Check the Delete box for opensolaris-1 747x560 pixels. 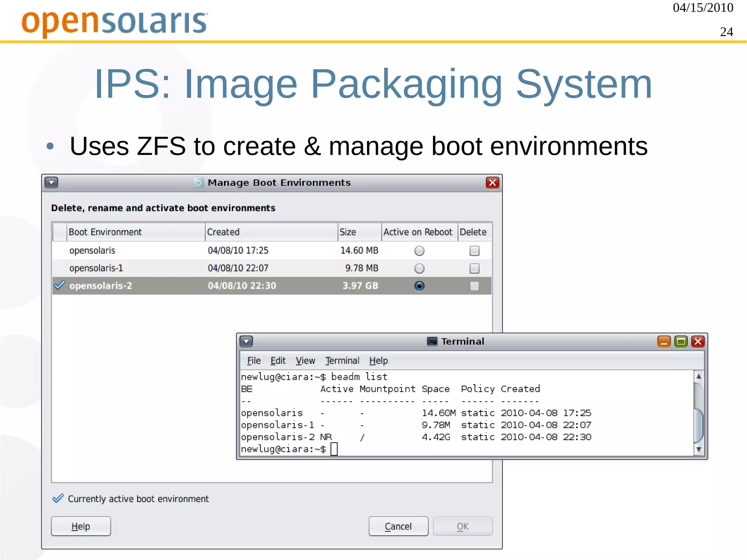[475, 269]
